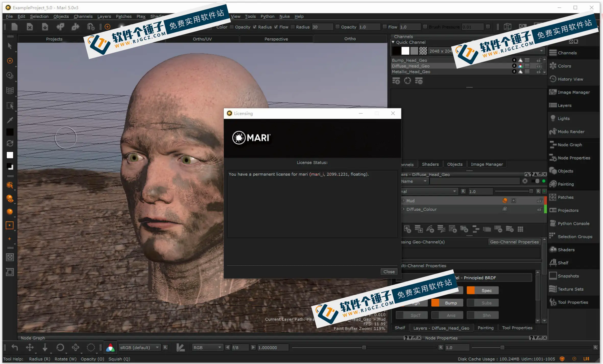Click the Spec shader input button

483,290
